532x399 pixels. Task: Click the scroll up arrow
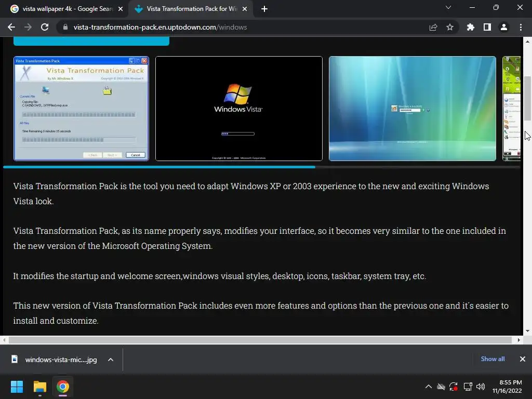[x=527, y=42]
